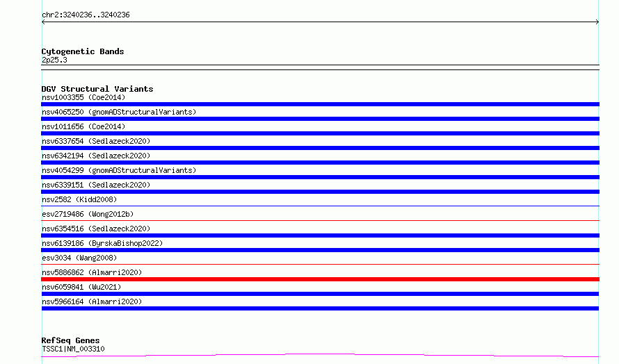619x364 pixels.
Task: Click the blue bar under nsv5966164
Action: [320, 308]
